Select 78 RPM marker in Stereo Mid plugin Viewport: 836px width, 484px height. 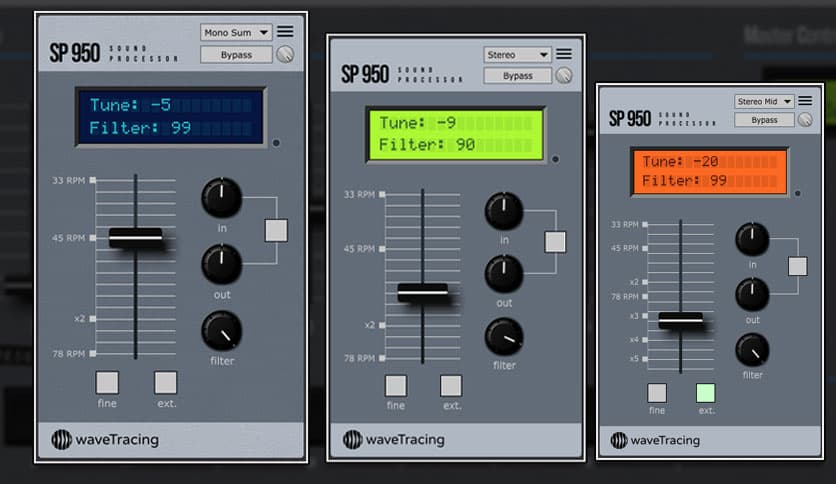point(645,296)
